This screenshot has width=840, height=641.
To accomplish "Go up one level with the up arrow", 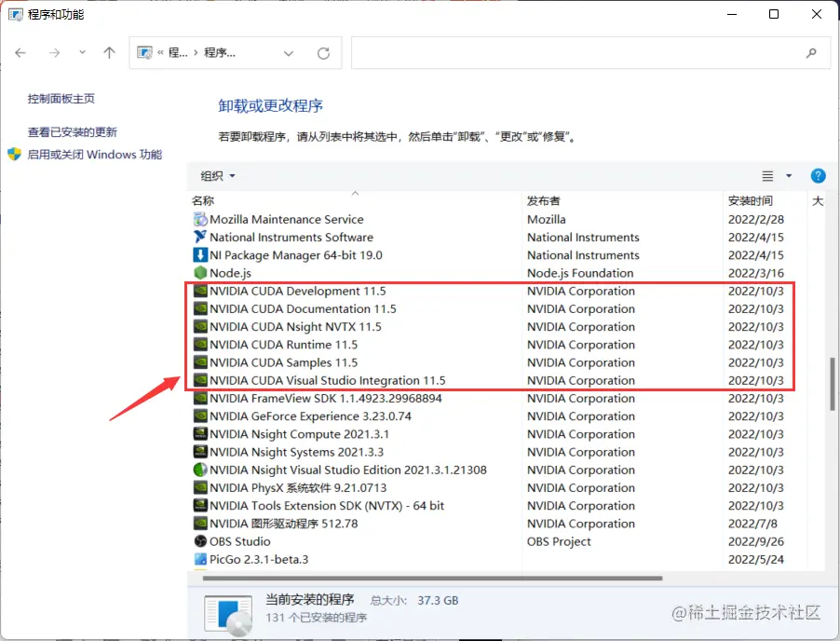I will click(x=109, y=52).
